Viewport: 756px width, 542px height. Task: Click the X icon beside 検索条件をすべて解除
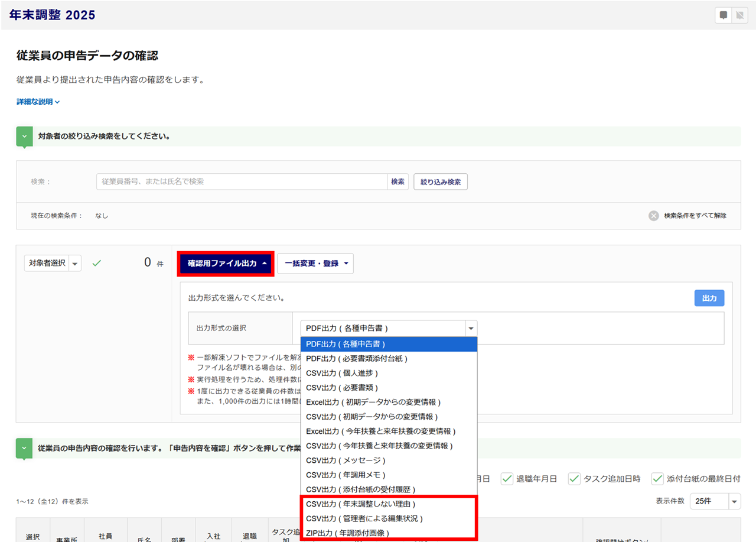point(653,216)
